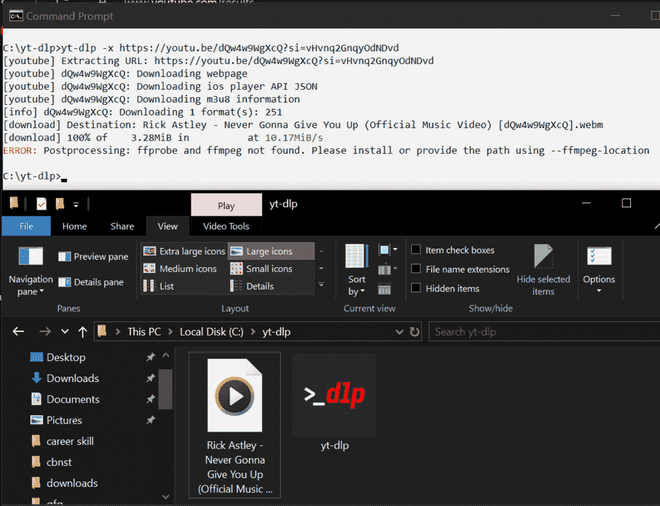Select Details layout
Image resolution: width=660 pixels, height=506 pixels.
(252, 286)
